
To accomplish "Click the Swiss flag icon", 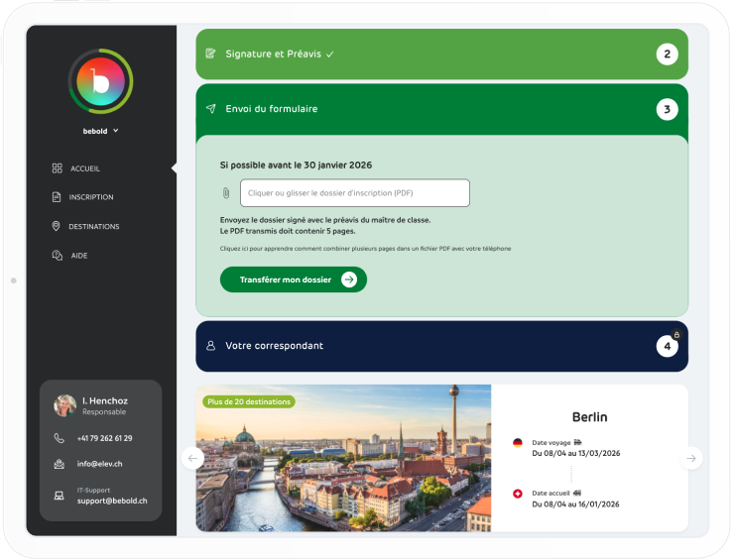I will (518, 494).
